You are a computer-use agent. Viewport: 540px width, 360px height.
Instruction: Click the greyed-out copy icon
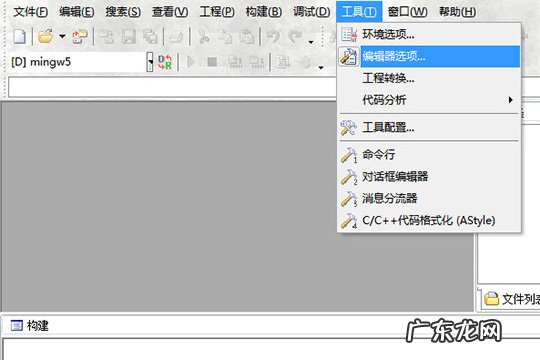pyautogui.click(x=225, y=37)
